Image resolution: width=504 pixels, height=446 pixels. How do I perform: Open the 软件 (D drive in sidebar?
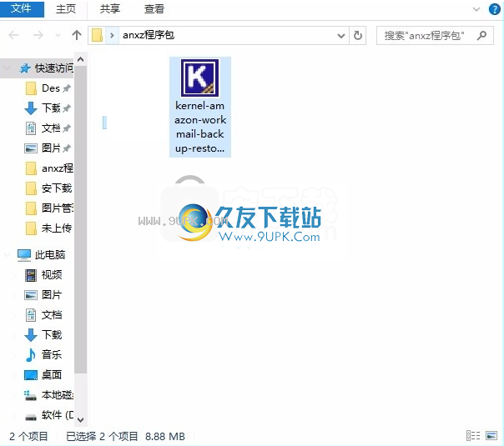58,415
